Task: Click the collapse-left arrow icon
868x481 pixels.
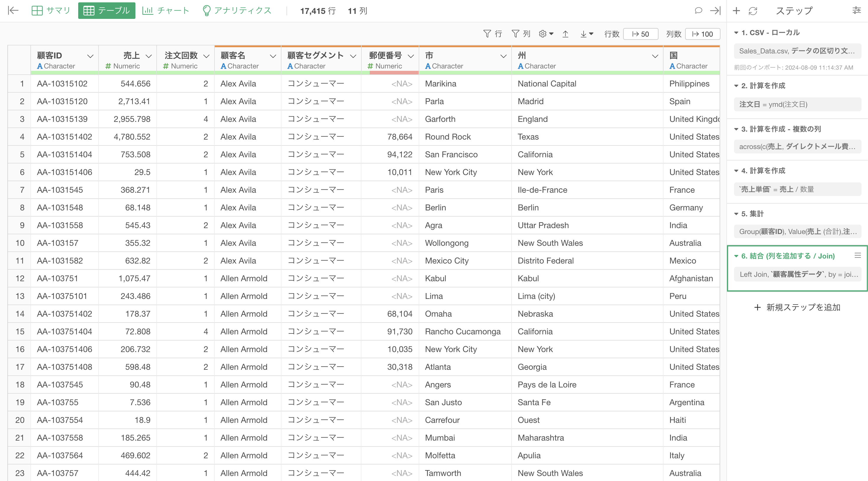Action: tap(13, 10)
